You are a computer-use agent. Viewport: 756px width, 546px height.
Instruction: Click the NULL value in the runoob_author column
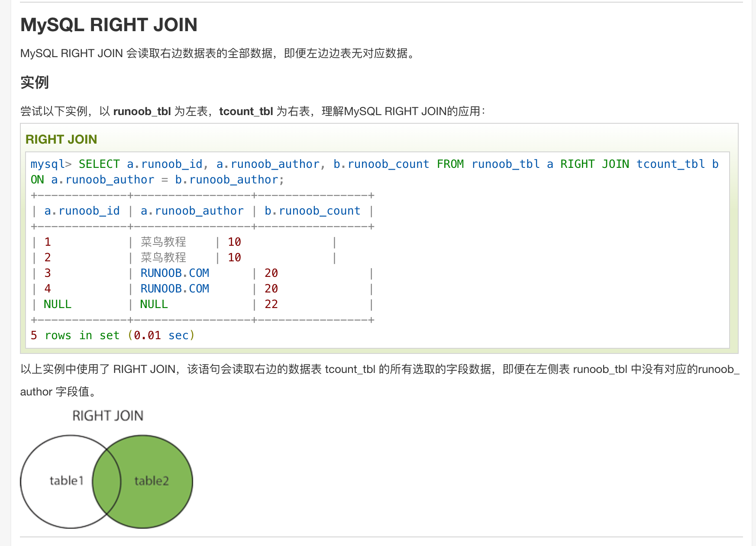(x=154, y=305)
